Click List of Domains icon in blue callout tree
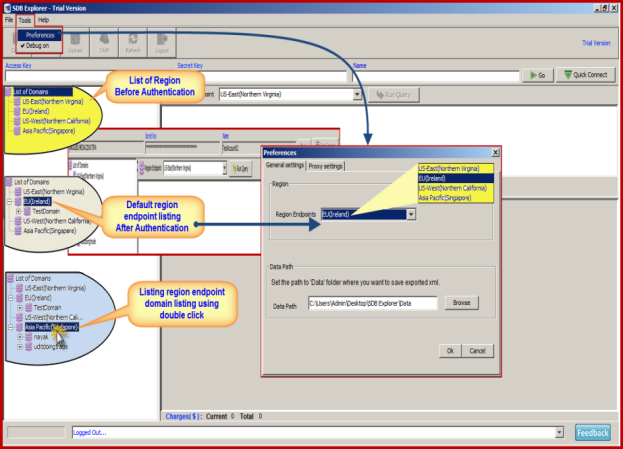Image resolution: width=623 pixels, height=449 pixels. (10, 279)
